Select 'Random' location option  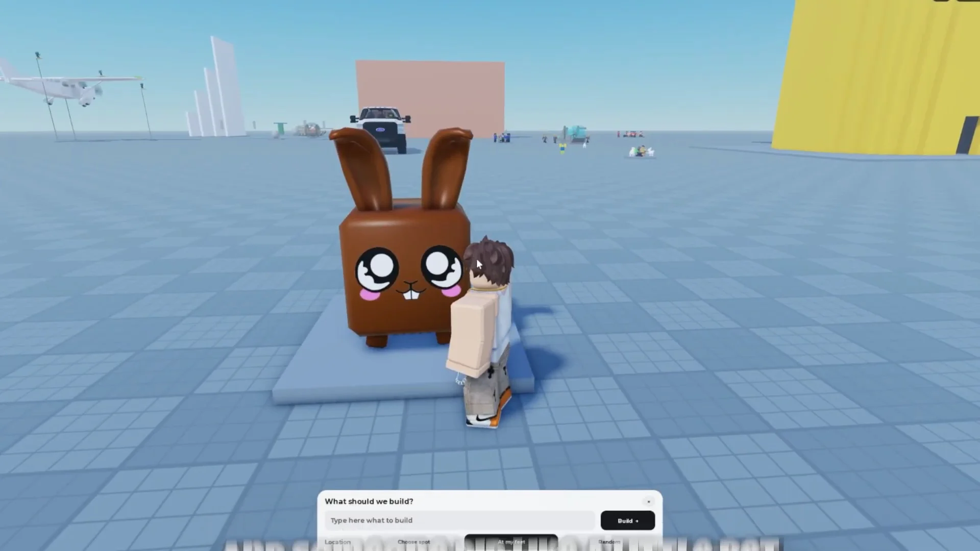click(609, 542)
